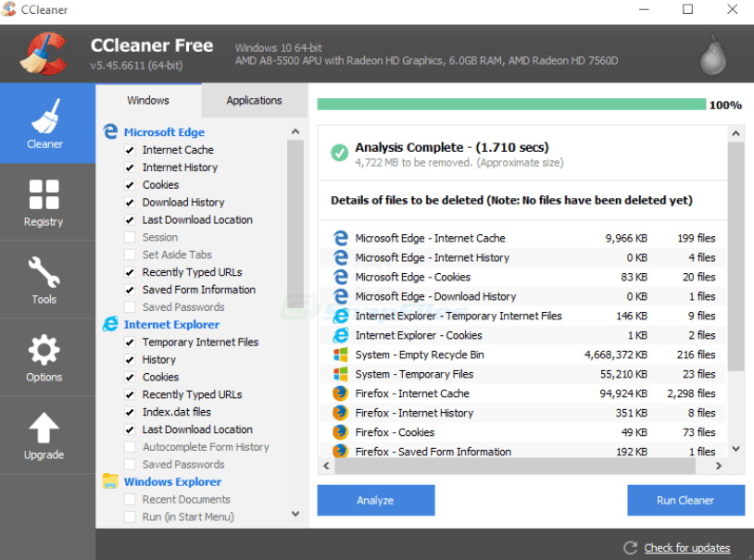Select the Windows tab
754x560 pixels.
pos(148,100)
